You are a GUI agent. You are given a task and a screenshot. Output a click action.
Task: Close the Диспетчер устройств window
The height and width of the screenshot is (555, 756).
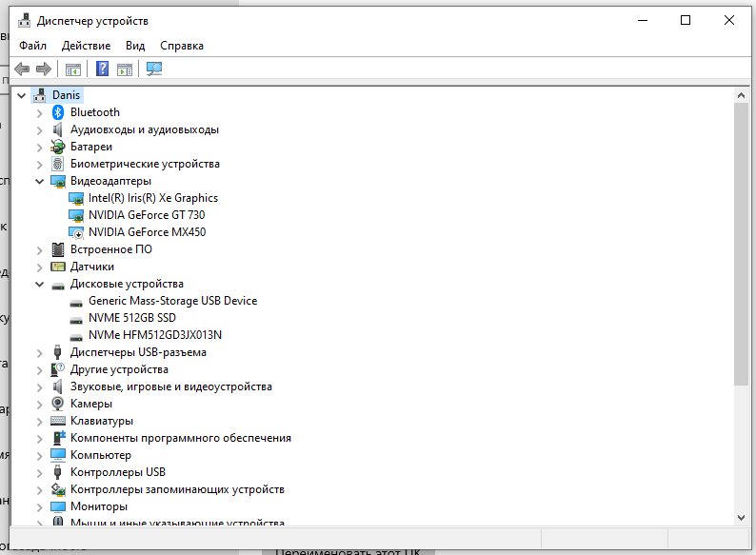pyautogui.click(x=729, y=20)
